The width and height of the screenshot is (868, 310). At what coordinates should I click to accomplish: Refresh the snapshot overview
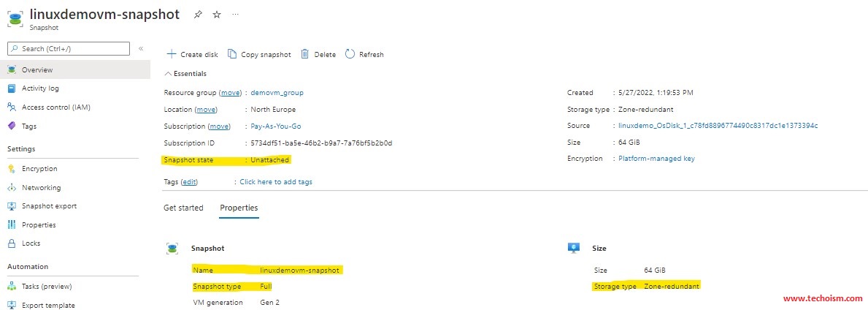tap(364, 54)
